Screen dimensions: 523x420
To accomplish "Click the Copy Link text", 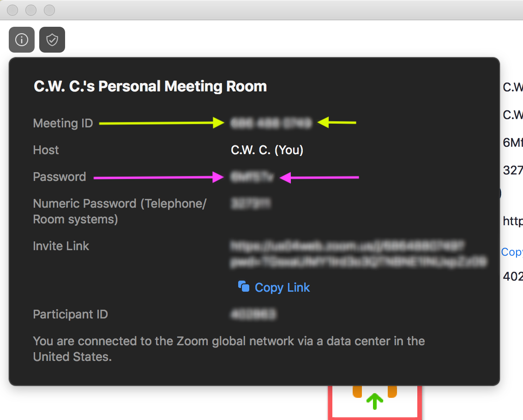I will [x=282, y=288].
